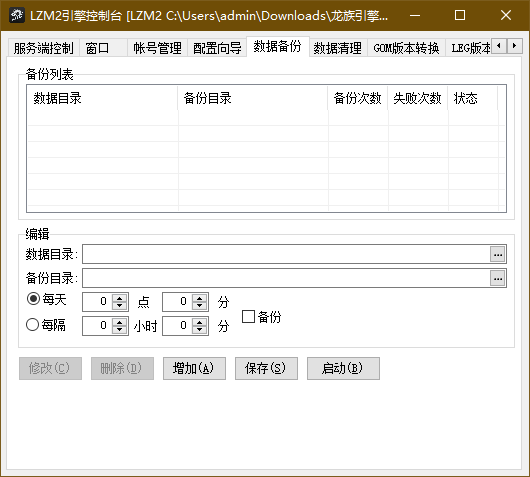Decrease the 每天 分 minute spinner value
Image resolution: width=530 pixels, height=477 pixels.
199,305
